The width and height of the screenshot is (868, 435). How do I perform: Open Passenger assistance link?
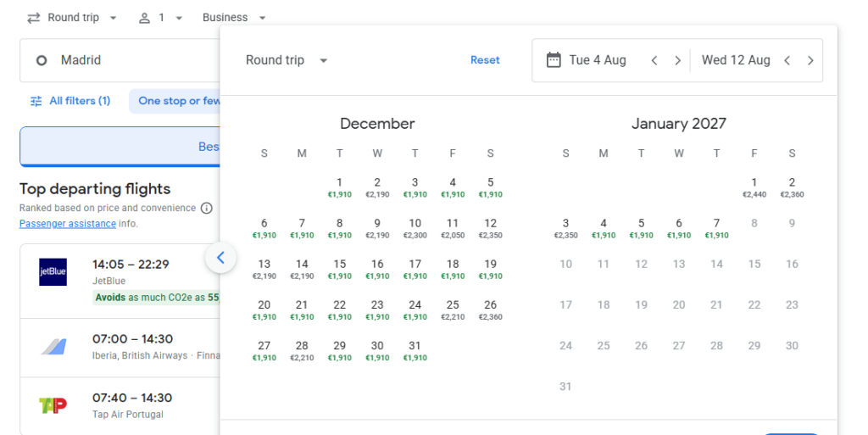pyautogui.click(x=67, y=224)
